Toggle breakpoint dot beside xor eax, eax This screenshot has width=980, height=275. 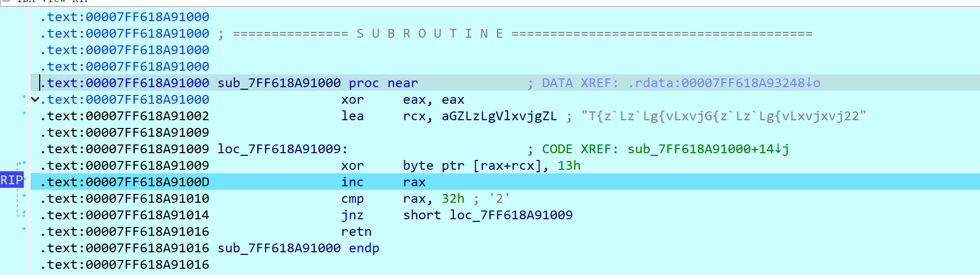tap(24, 97)
